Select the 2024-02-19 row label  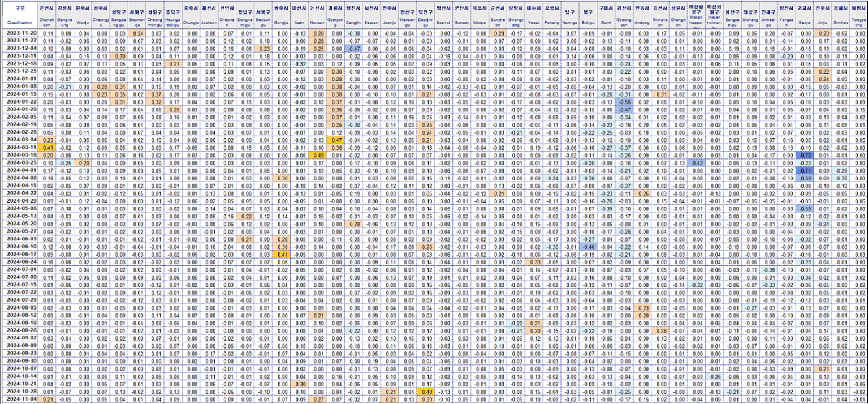click(19, 124)
